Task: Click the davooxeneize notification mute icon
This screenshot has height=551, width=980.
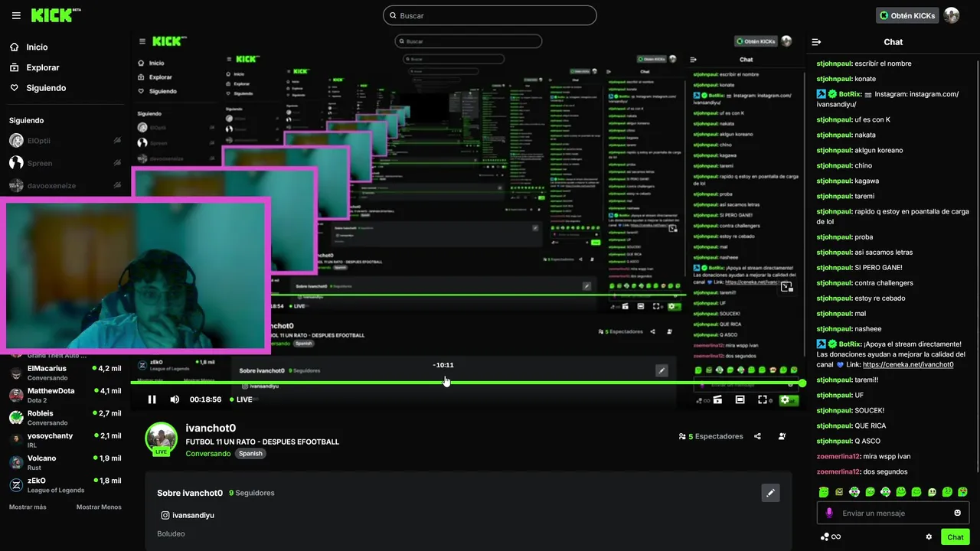Action: coord(117,185)
